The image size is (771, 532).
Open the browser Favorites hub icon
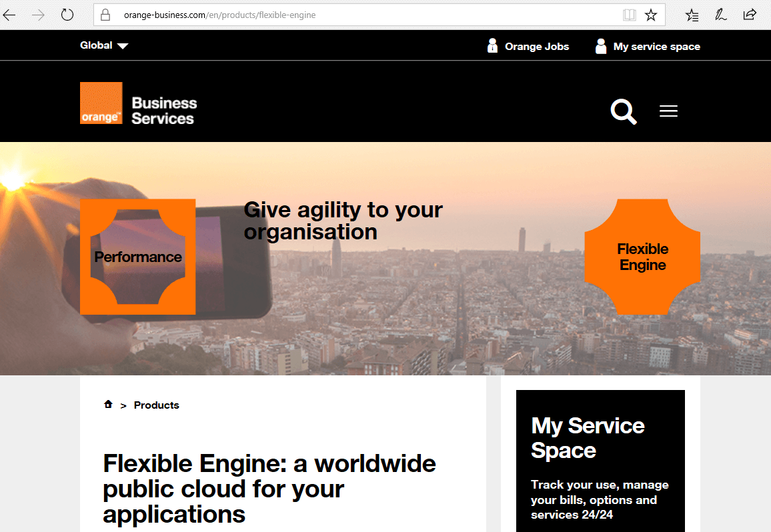pyautogui.click(x=692, y=14)
